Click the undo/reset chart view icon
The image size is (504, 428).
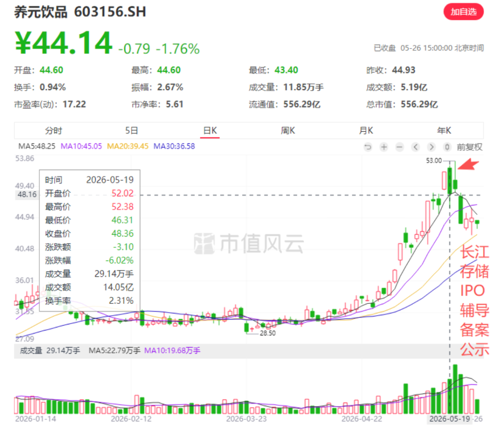click(x=368, y=147)
